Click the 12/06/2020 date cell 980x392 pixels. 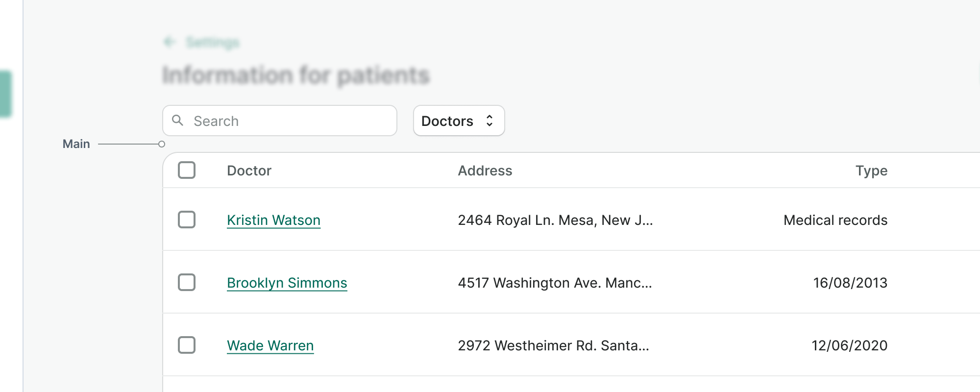tap(849, 345)
